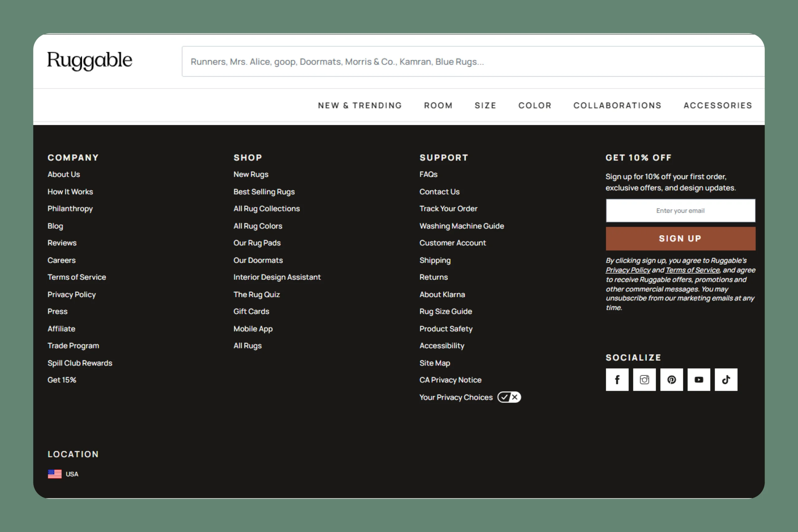Open Ruggable's Facebook page icon
The height and width of the screenshot is (532, 798).
coord(617,379)
